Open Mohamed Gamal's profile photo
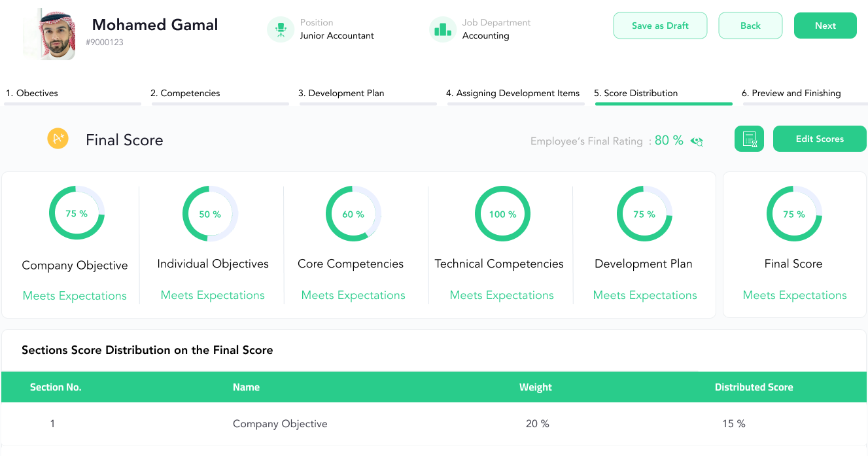Viewport: 868px width, 456px height. pos(49,34)
